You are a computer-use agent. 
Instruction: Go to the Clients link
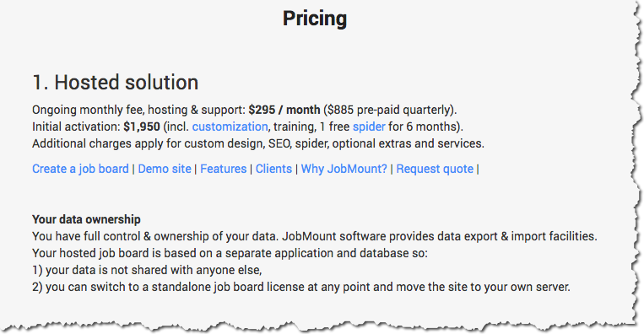click(x=273, y=169)
